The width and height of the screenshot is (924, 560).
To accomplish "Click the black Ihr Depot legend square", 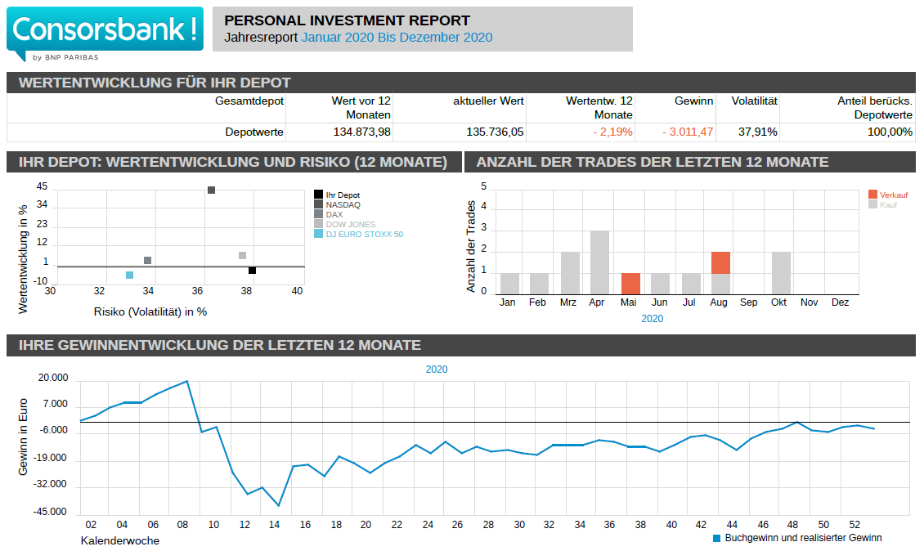I will coord(319,195).
